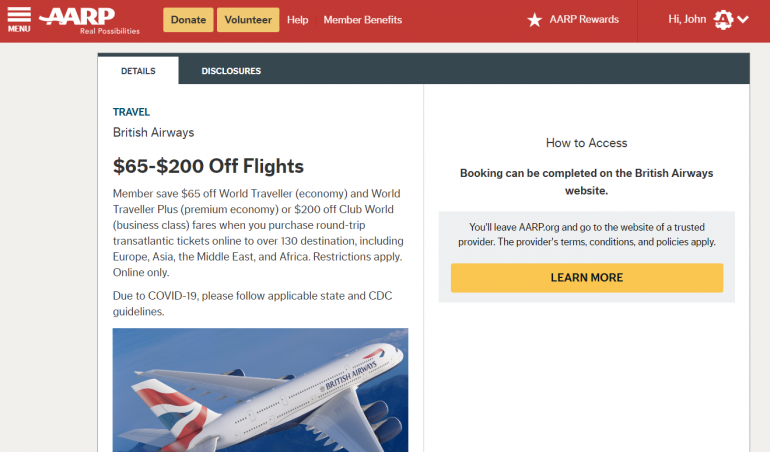Image resolution: width=770 pixels, height=452 pixels.
Task: Open Member Benefits in header
Action: point(362,20)
